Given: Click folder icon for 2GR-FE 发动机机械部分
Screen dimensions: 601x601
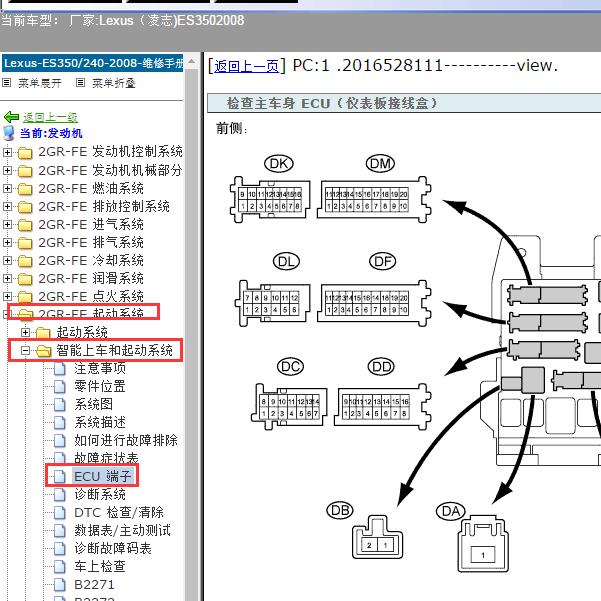Looking at the screenshot, I should 25,171.
